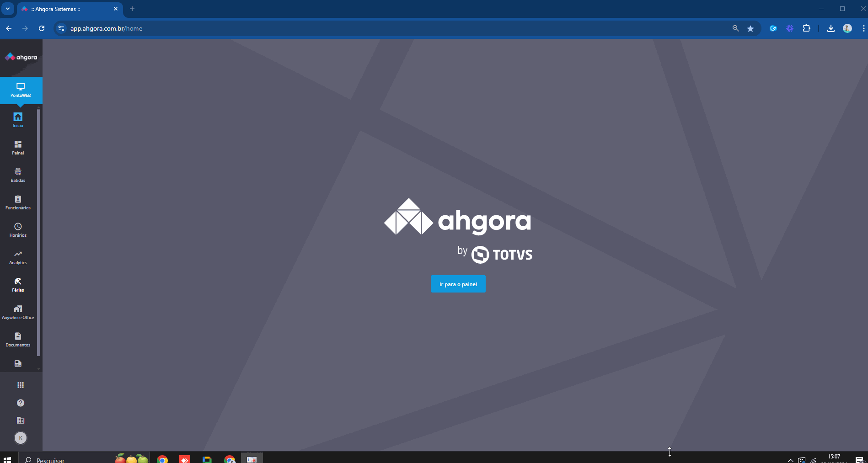Screen dimensions: 868x463
Task: Close the Ahgora Sistemas tab
Action: tap(116, 9)
